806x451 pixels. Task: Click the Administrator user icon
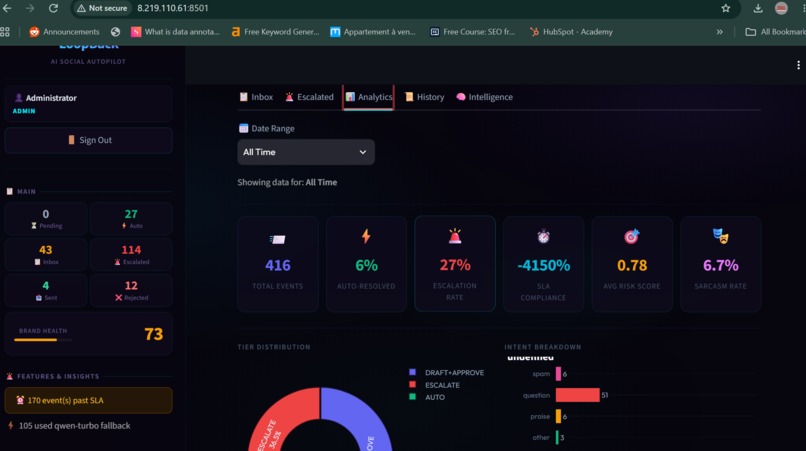tap(19, 98)
